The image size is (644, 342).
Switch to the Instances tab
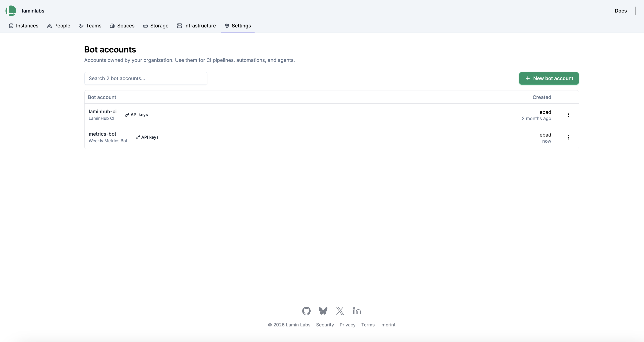24,26
